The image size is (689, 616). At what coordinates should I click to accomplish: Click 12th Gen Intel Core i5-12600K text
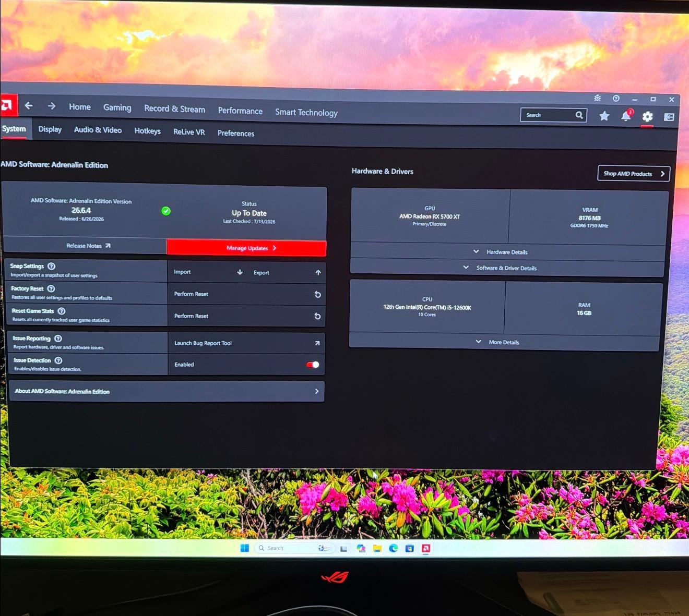(x=427, y=307)
